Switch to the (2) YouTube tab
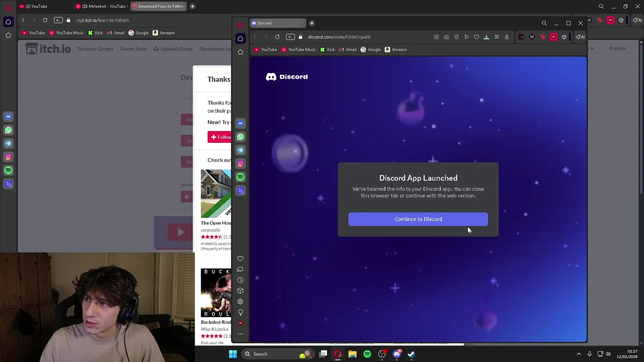This screenshot has width=644, height=362. pos(45,7)
